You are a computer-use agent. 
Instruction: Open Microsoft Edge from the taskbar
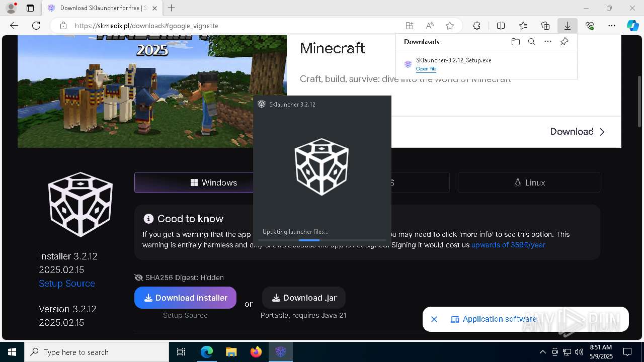(207, 352)
